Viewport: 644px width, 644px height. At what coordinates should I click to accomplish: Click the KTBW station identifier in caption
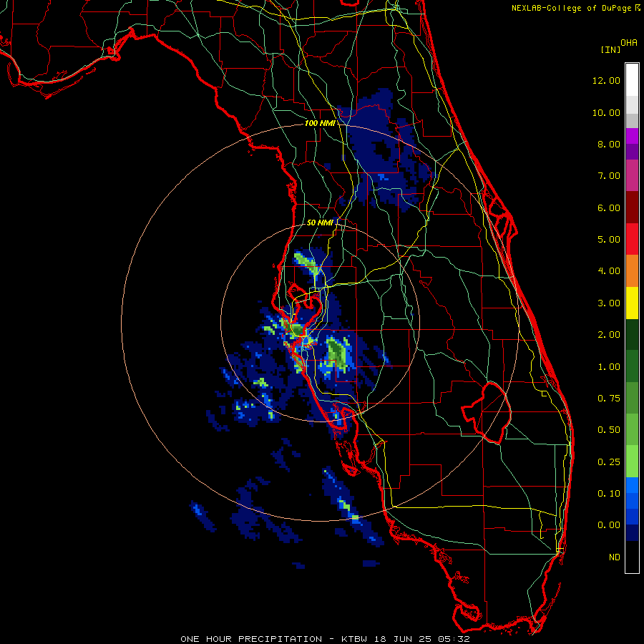[x=354, y=639]
